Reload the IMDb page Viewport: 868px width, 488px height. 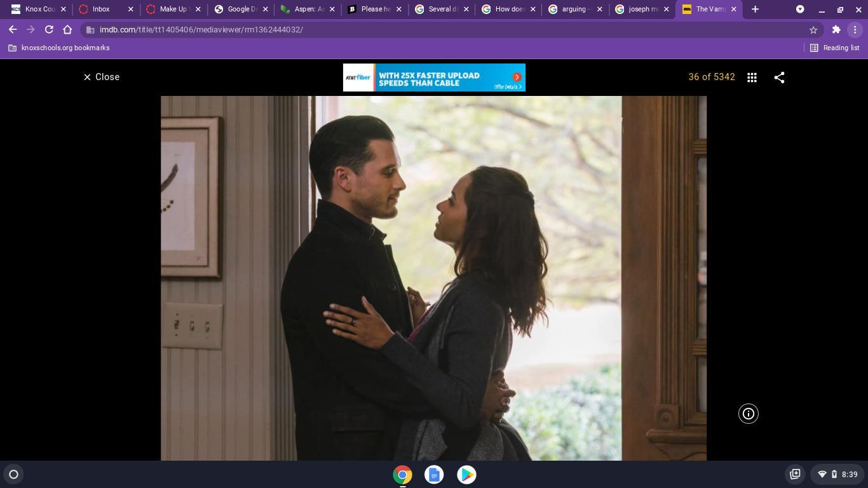coord(49,29)
